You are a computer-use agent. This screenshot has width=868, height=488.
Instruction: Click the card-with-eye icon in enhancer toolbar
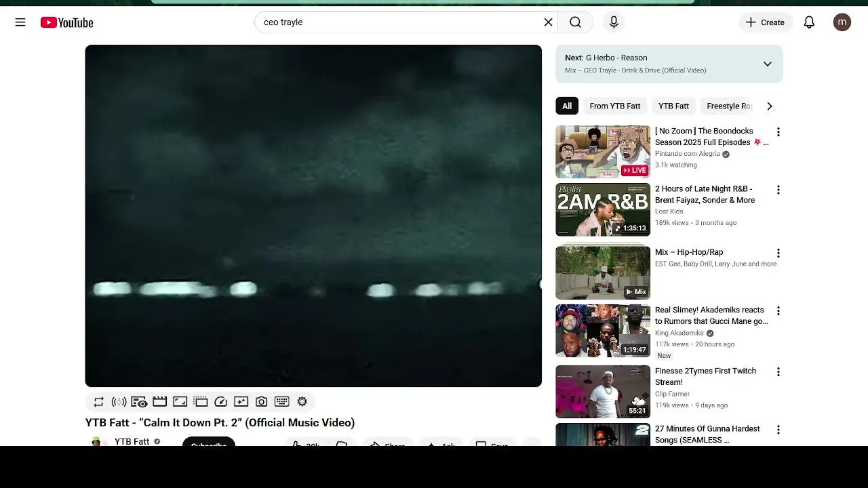139,402
